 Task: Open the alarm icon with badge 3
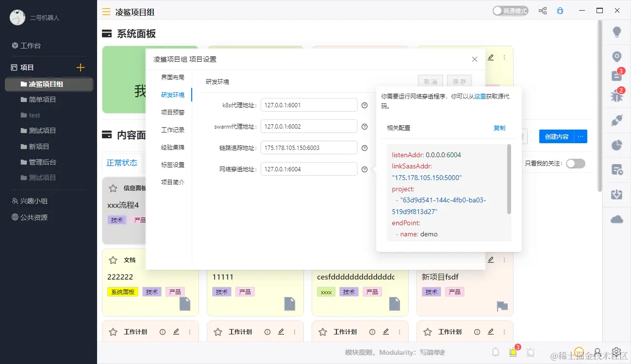click(x=514, y=351)
